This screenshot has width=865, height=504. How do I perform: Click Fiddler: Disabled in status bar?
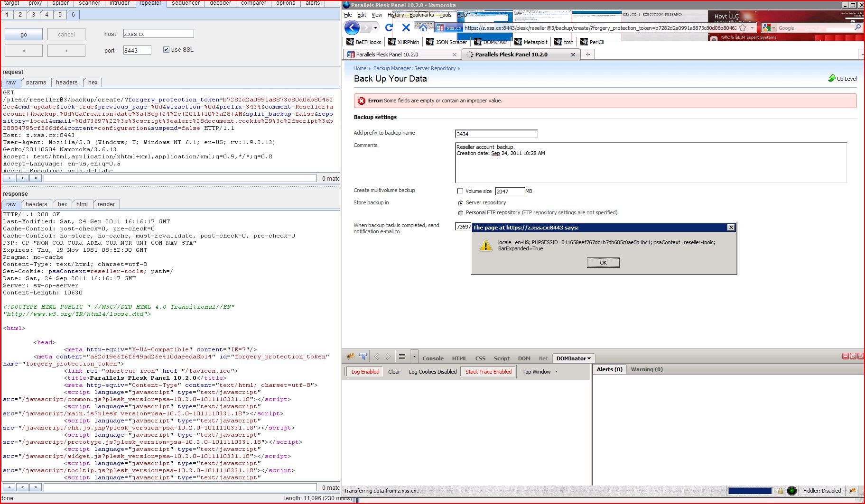pos(822,491)
